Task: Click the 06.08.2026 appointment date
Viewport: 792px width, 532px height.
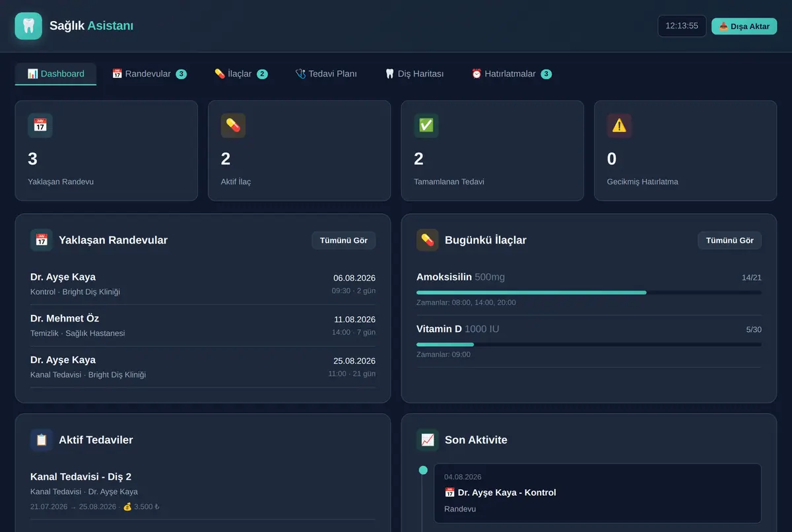Action: pyautogui.click(x=354, y=278)
